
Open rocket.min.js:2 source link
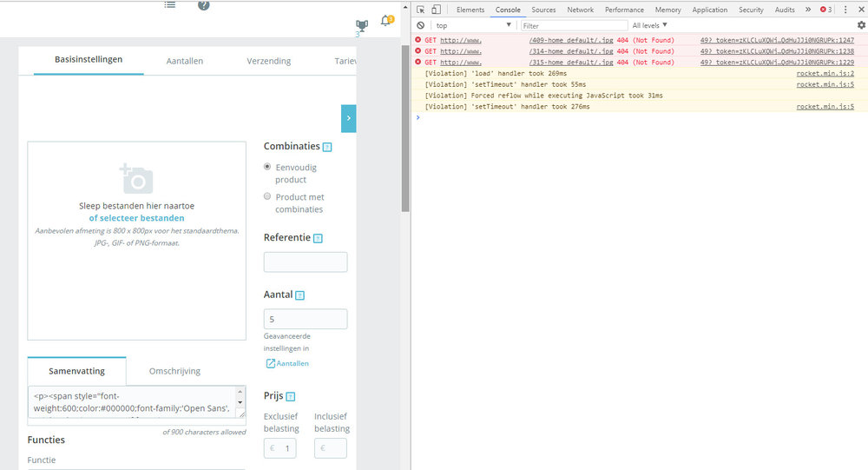click(825, 73)
